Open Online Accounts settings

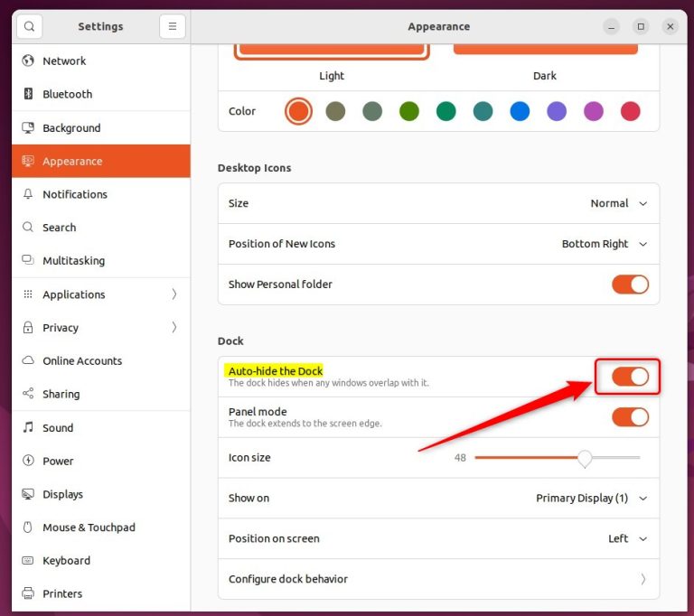[101, 360]
